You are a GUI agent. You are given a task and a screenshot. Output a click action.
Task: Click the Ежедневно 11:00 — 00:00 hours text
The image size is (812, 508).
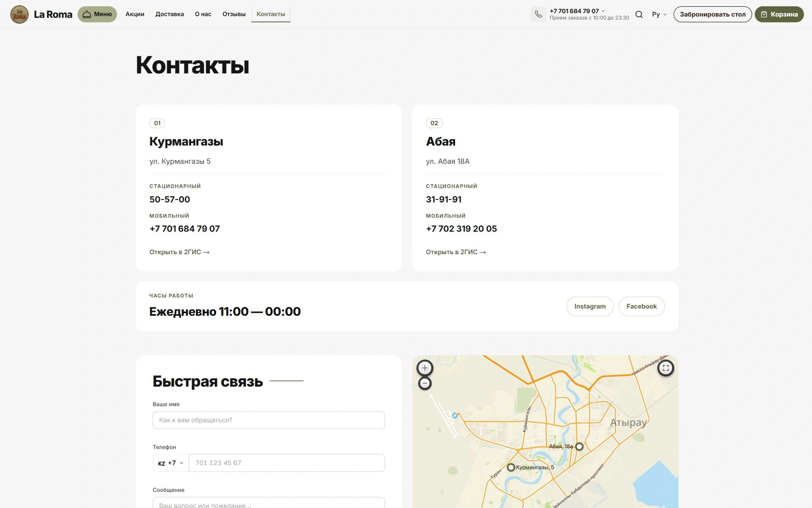(225, 312)
